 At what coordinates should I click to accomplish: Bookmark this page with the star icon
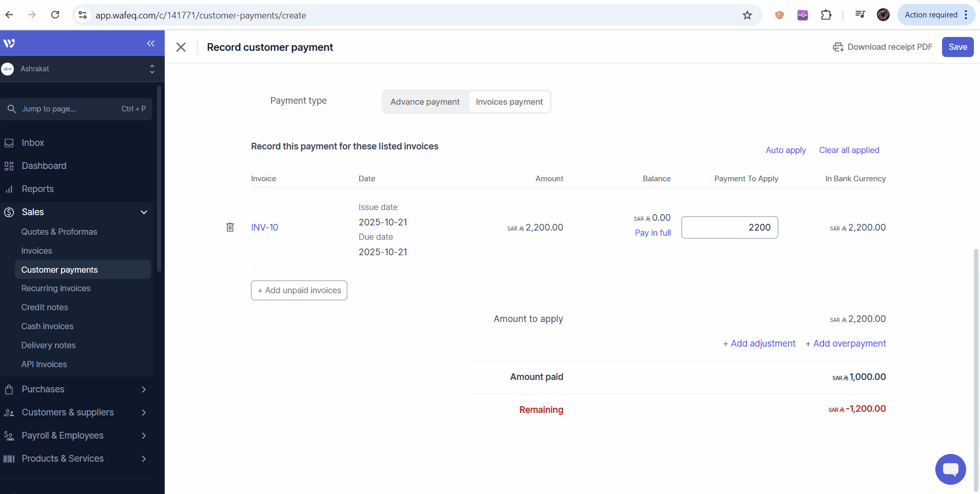pyautogui.click(x=747, y=15)
